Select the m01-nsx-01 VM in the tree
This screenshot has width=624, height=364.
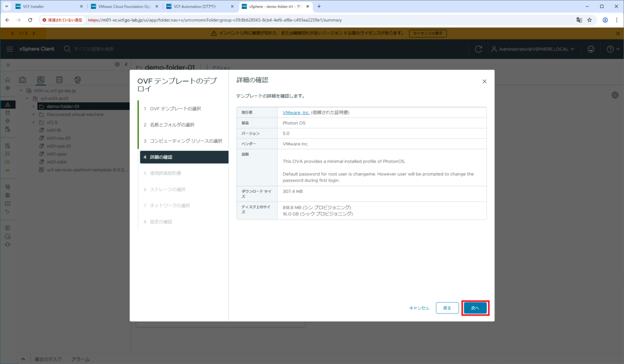point(58,138)
